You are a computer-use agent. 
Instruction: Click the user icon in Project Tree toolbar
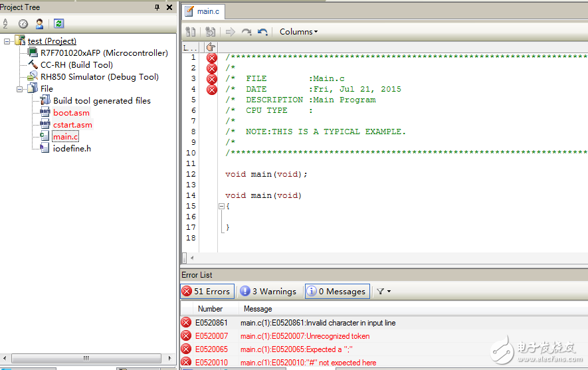[40, 24]
